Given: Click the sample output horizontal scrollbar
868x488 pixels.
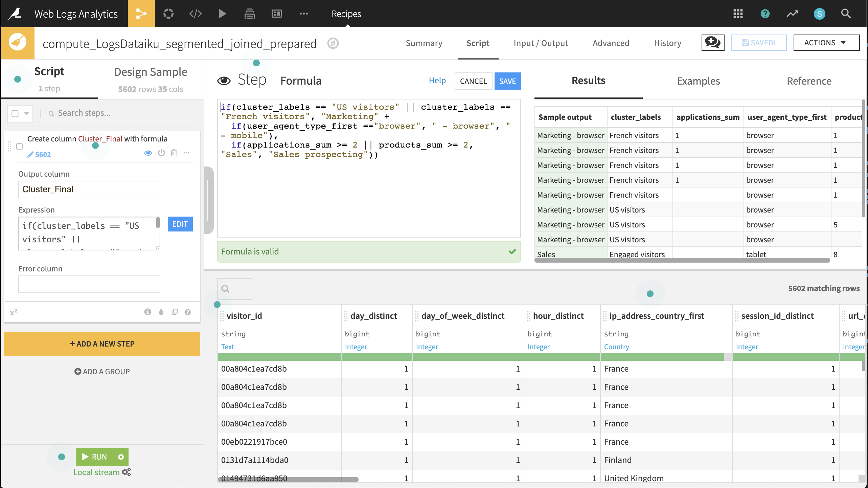Looking at the screenshot, I should click(682, 260).
